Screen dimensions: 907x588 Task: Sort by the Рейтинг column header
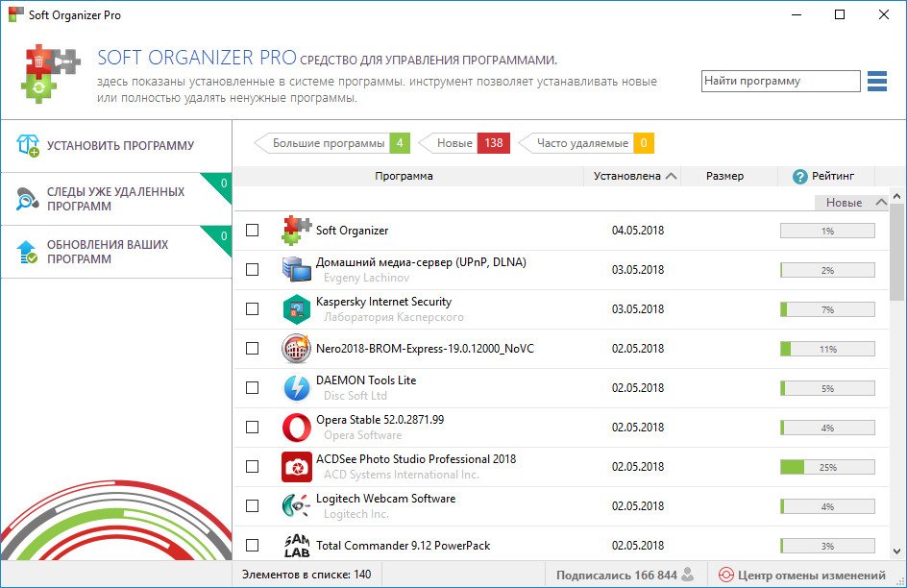tap(825, 176)
